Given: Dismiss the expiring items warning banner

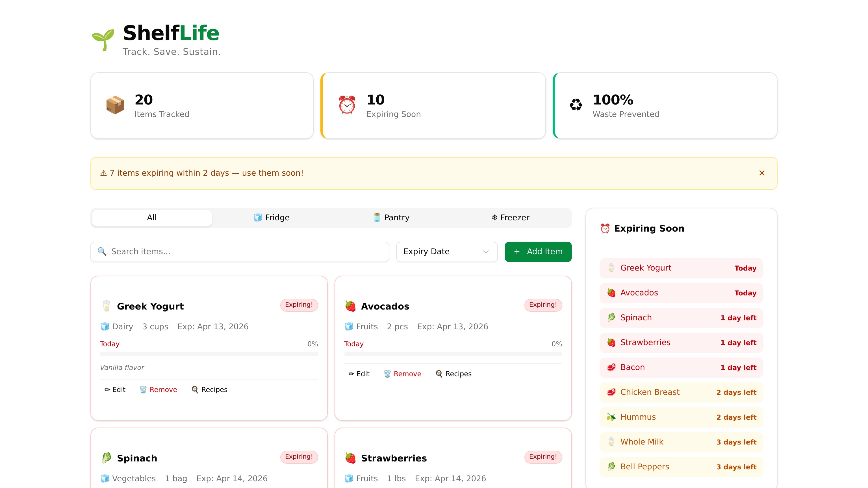Looking at the screenshot, I should pos(761,173).
